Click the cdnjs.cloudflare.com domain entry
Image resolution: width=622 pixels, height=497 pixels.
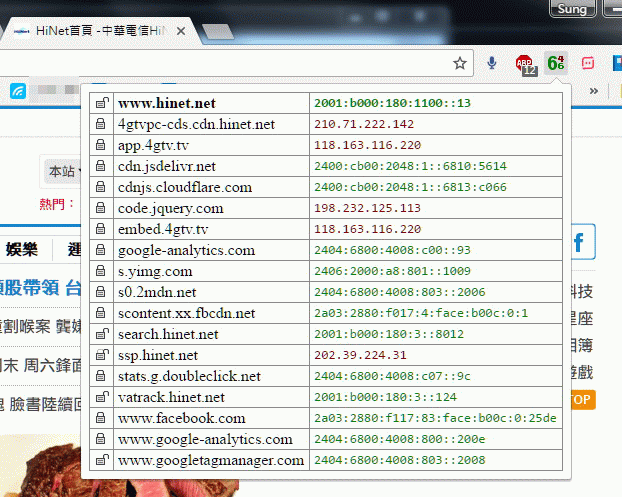tap(185, 188)
